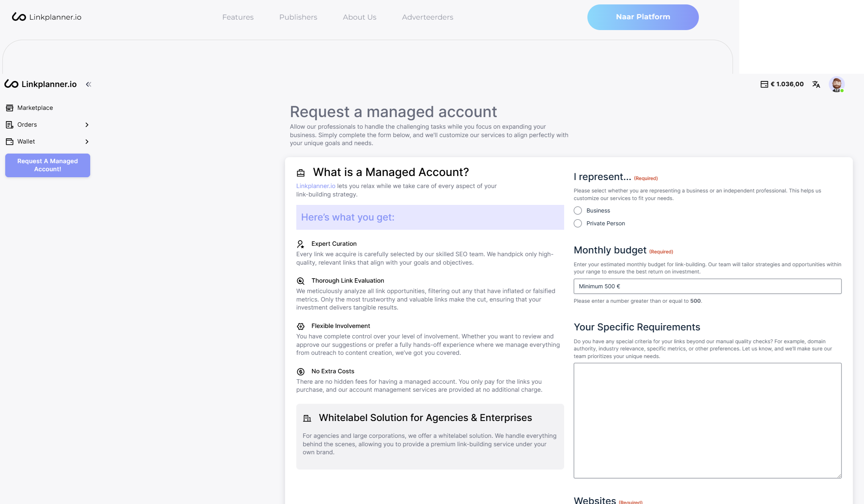Viewport: 864px width, 504px height.
Task: Focus the Monthly budget input field
Action: pos(707,286)
